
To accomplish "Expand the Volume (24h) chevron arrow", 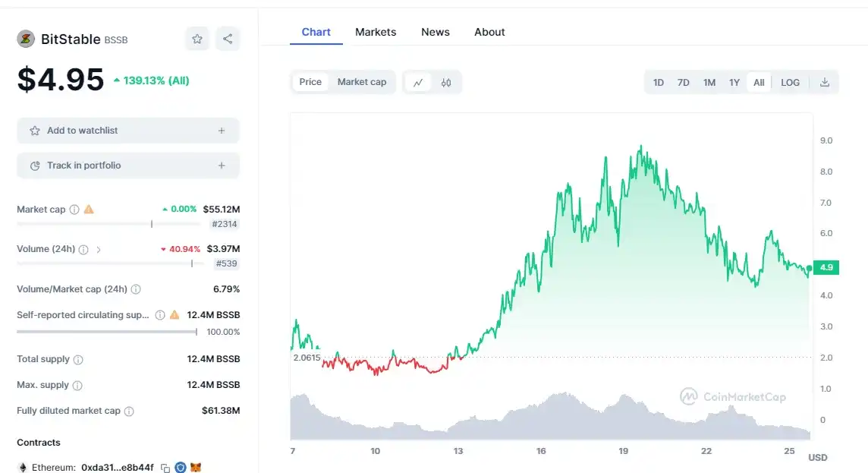I will coord(99,249).
